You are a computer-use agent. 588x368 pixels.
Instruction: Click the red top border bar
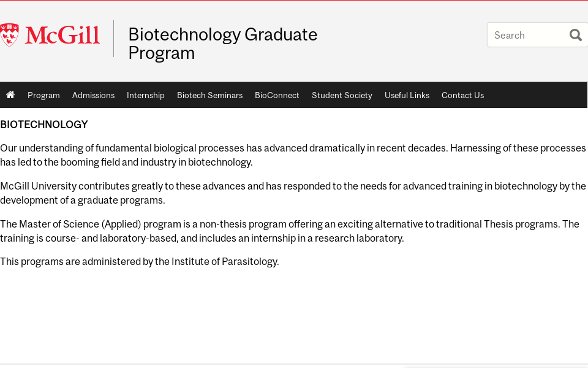tap(294, 1)
